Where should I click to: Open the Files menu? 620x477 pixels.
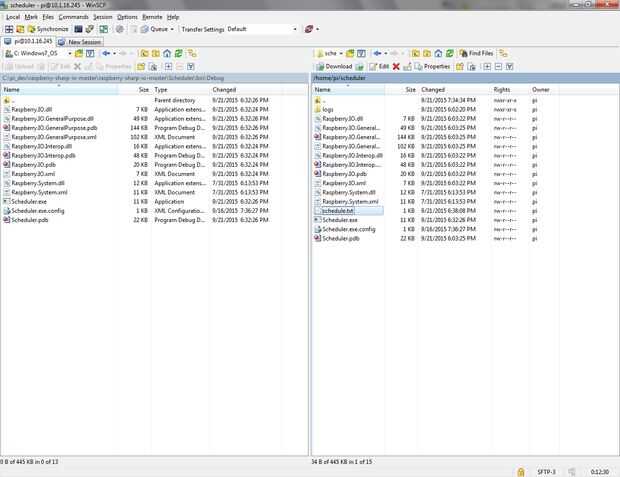(x=48, y=17)
